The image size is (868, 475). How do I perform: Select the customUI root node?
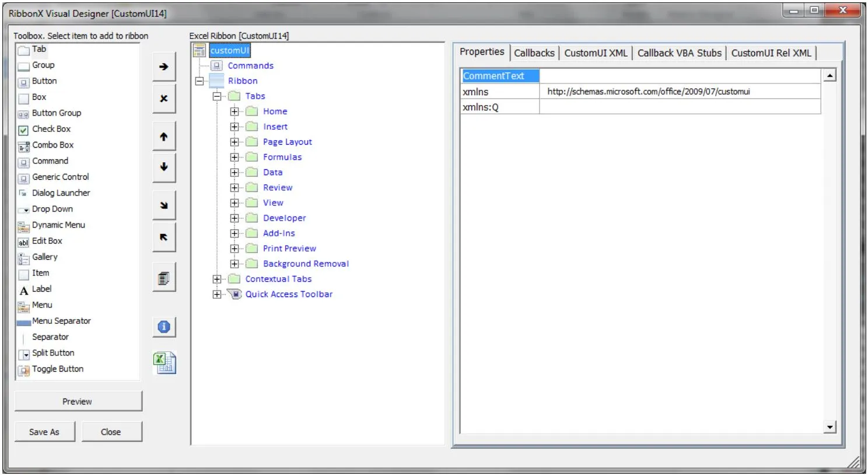[230, 51]
